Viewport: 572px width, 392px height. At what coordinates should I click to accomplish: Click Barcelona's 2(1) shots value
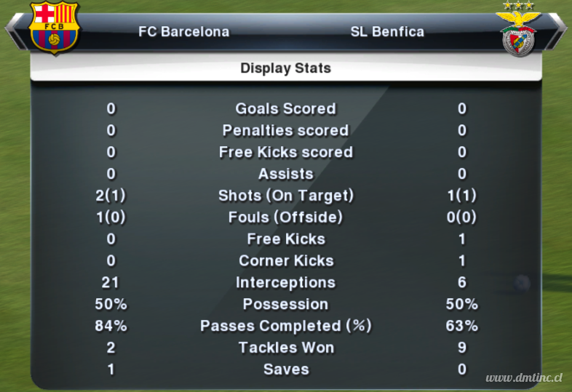click(x=111, y=196)
